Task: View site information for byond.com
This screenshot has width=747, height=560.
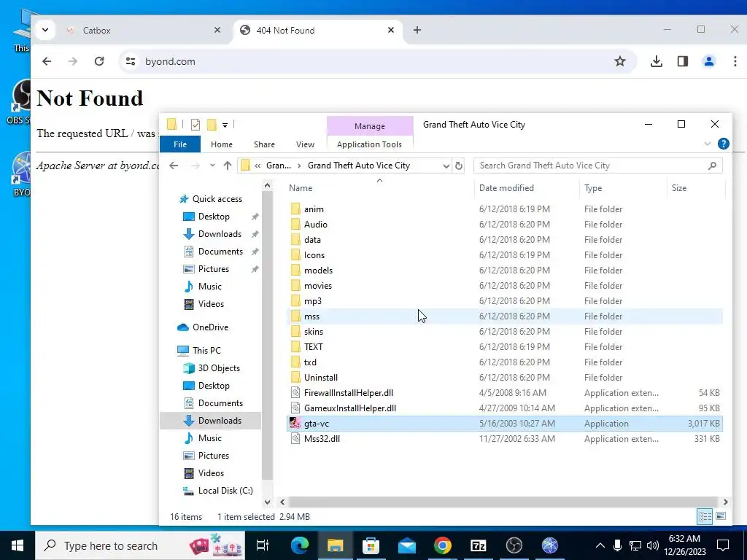Action: pyautogui.click(x=131, y=61)
